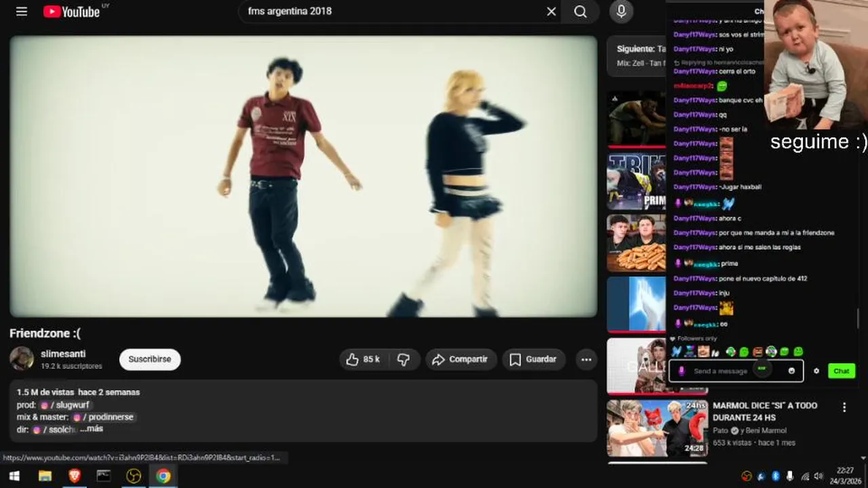Click inside the Friendzone video player
The height and width of the screenshot is (488, 868).
point(303,176)
